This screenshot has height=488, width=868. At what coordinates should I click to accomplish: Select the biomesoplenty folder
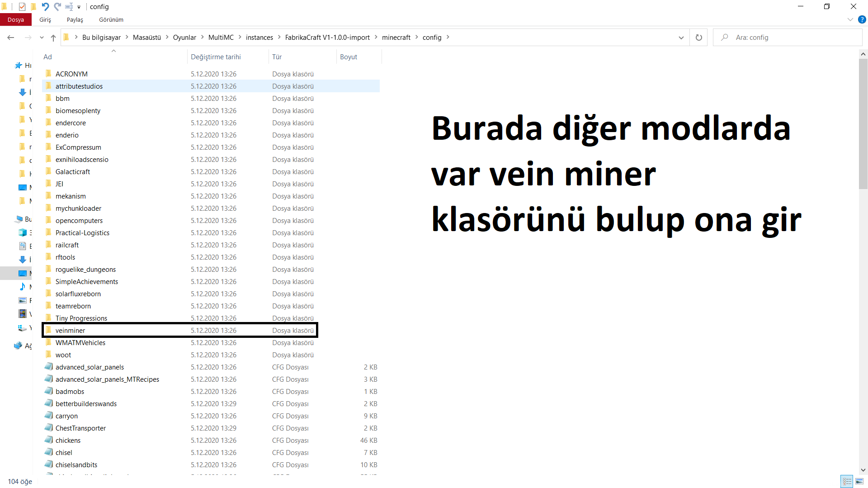211,110
